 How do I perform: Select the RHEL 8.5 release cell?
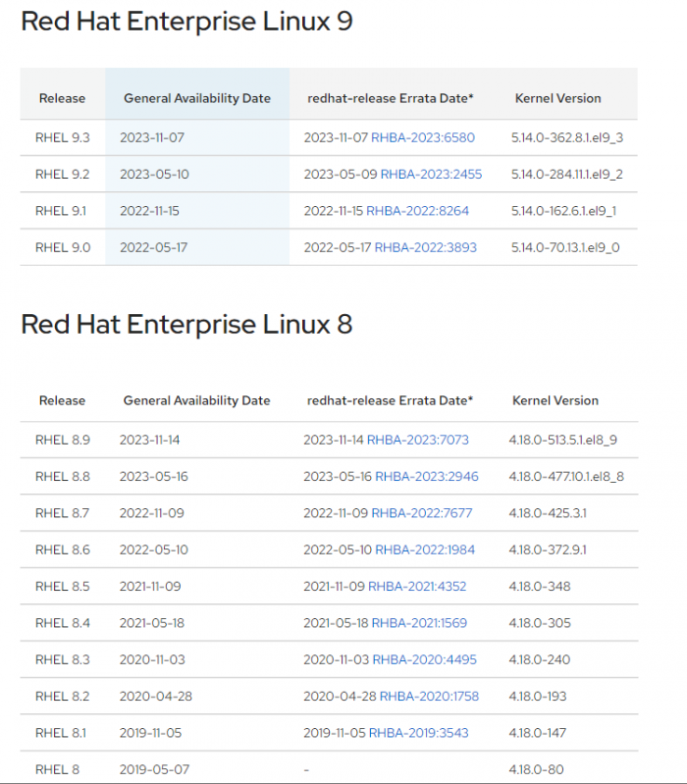pos(63,586)
